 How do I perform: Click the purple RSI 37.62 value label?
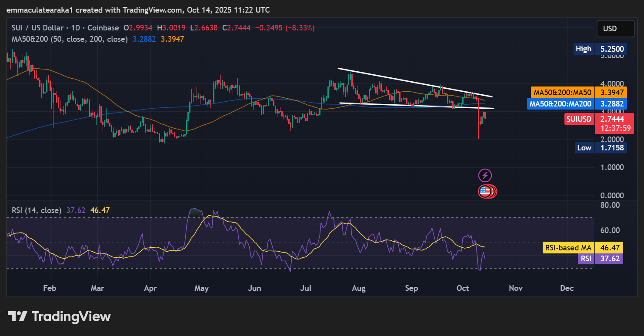coord(600,259)
